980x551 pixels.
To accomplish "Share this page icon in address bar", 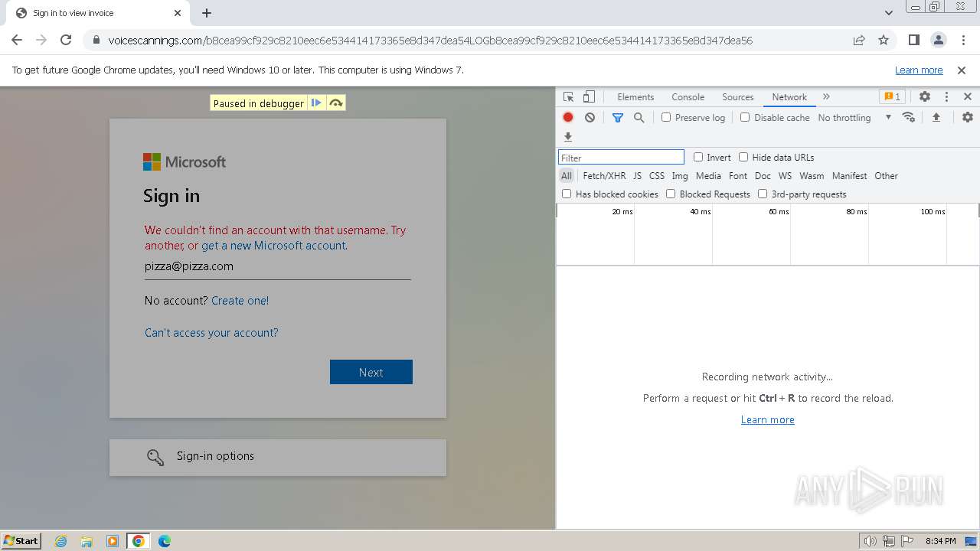I will pos(859,41).
